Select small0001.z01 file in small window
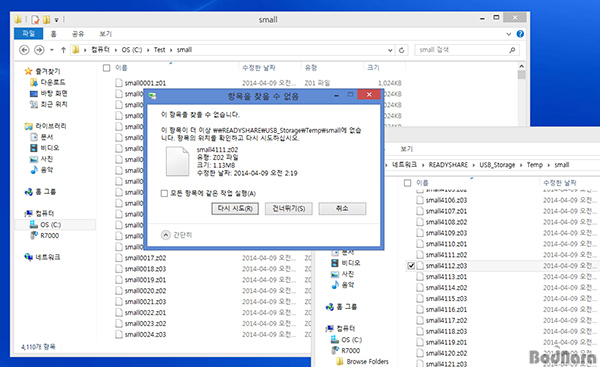This screenshot has height=367, width=600. click(x=145, y=83)
